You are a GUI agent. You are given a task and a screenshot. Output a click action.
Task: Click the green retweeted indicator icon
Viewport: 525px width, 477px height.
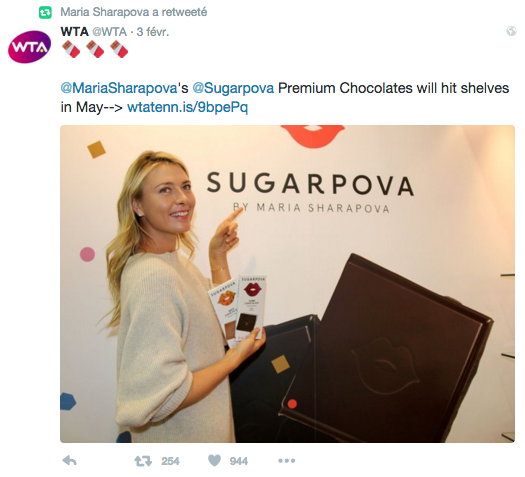point(45,13)
